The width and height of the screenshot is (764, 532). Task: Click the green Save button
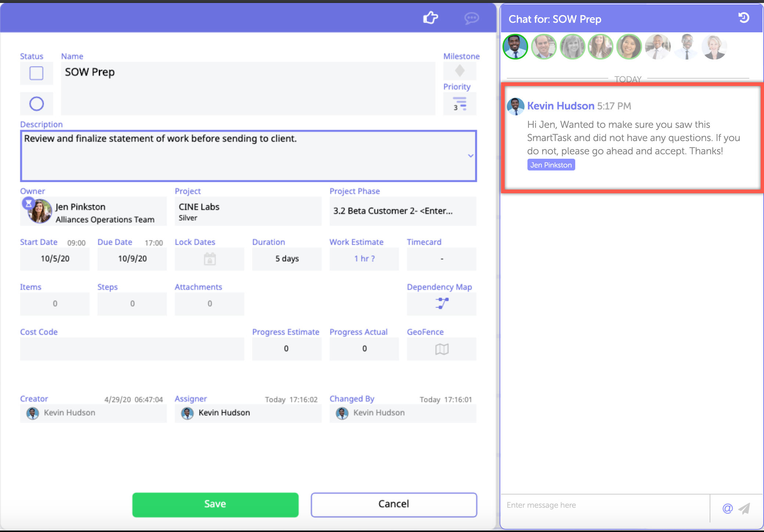coord(215,504)
